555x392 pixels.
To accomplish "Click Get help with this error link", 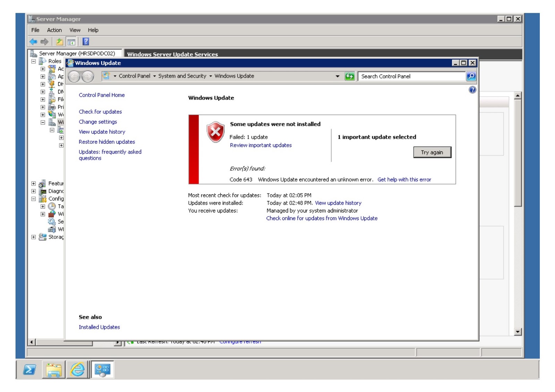I will click(x=404, y=180).
